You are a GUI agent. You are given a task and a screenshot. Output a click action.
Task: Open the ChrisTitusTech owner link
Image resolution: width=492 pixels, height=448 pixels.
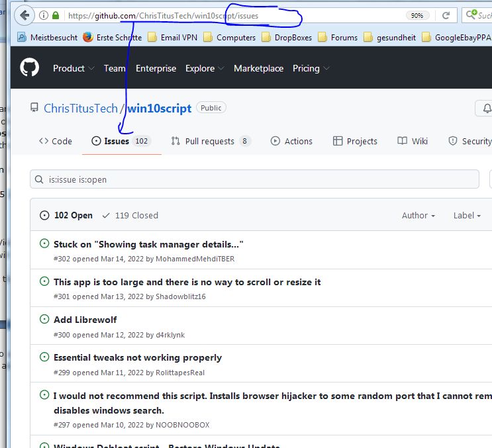81,109
